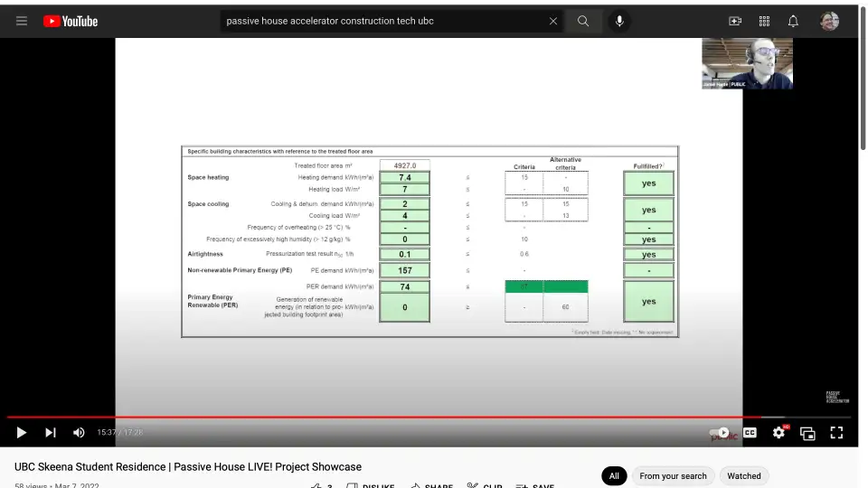Open the account avatar menu
Viewport: 868px width, 488px height.
tap(829, 21)
